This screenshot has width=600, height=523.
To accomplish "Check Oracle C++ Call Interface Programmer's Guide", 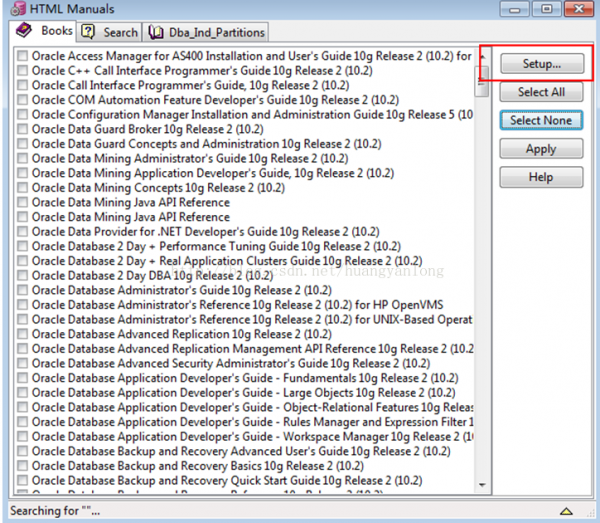I will click(23, 70).
